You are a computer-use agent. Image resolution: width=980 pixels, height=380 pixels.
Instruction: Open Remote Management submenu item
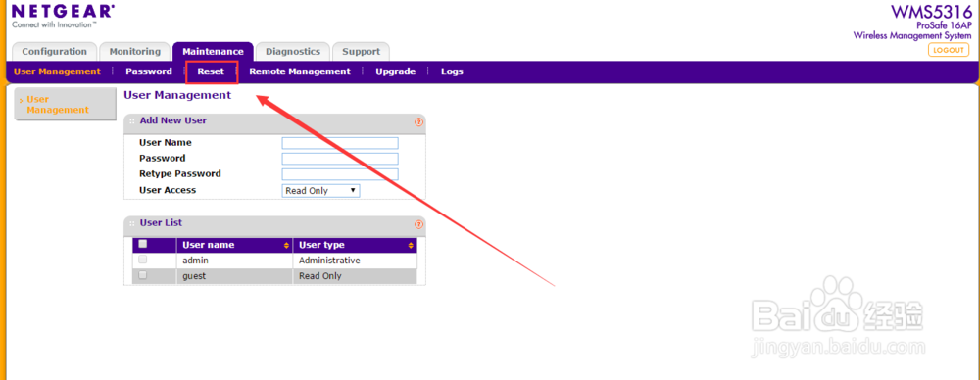(x=300, y=71)
